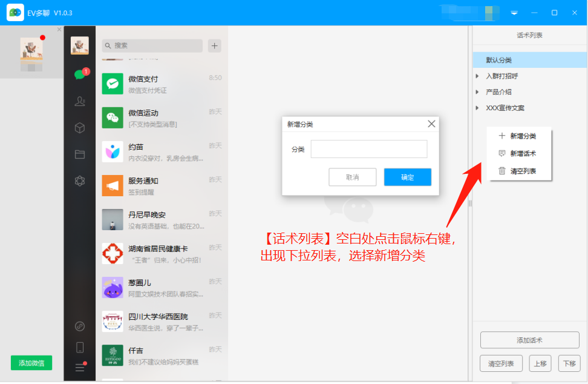
Task: Choose 新增分类 from the context menu
Action: tap(520, 136)
